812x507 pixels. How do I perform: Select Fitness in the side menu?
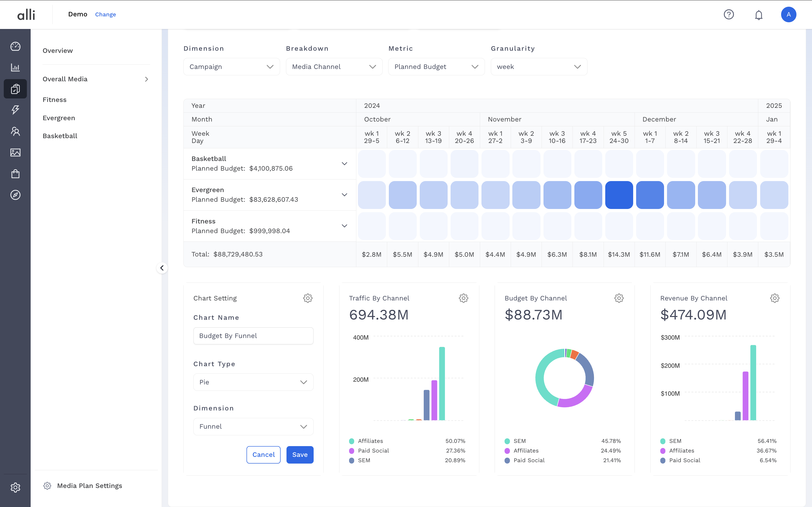pos(55,100)
